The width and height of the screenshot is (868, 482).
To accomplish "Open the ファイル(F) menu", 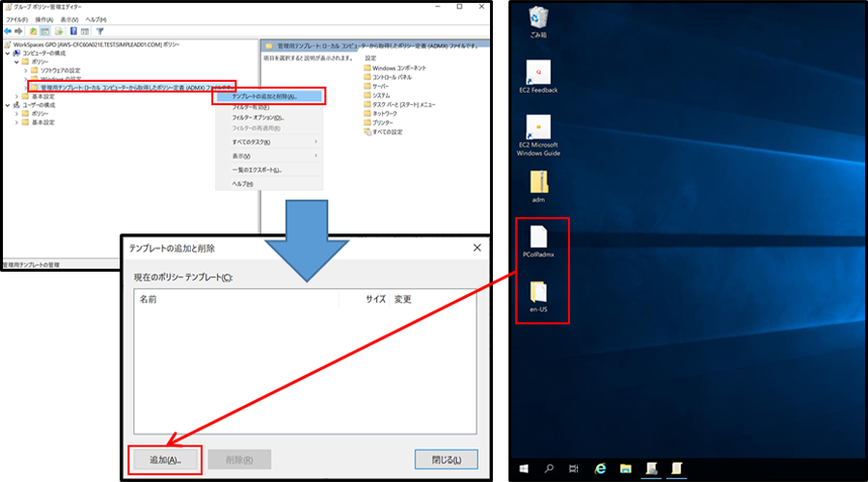I will (x=16, y=19).
